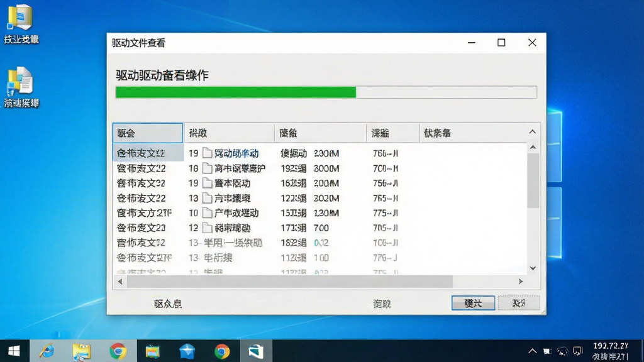This screenshot has width=644, height=362.
Task: Show hidden system tray icons
Action: tap(532, 351)
